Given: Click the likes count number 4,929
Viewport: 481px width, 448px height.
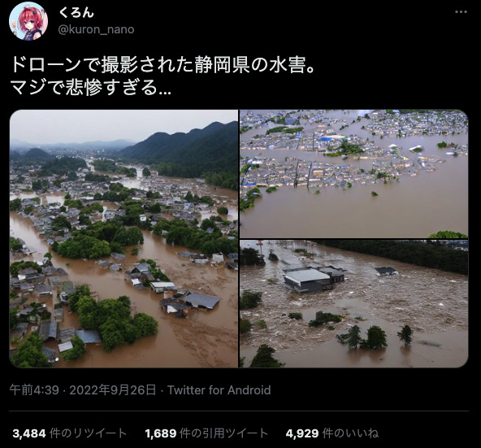Looking at the screenshot, I should pyautogui.click(x=302, y=433).
